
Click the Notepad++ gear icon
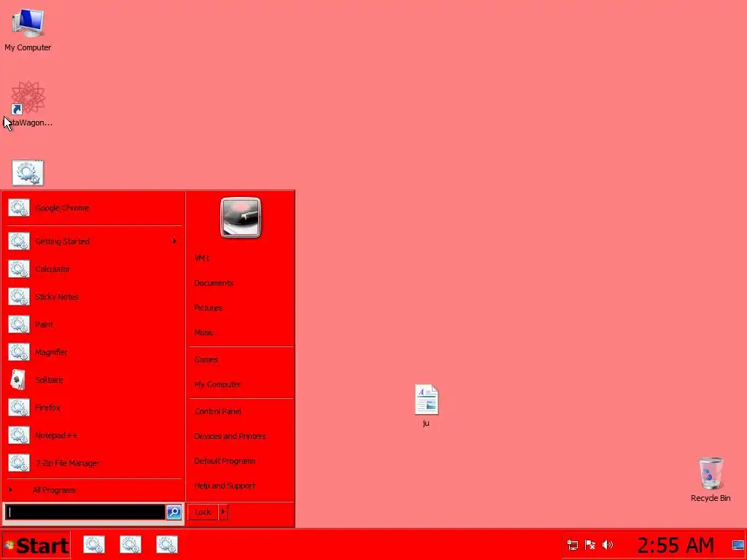point(19,435)
